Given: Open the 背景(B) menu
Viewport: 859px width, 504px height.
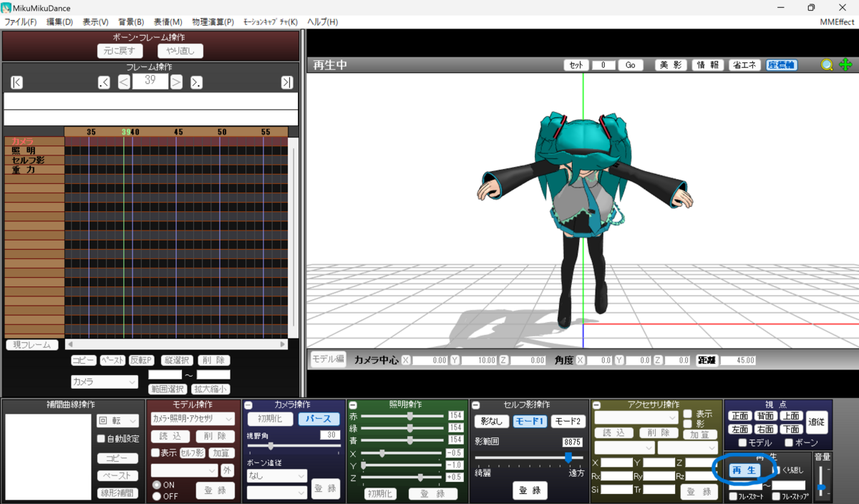Looking at the screenshot, I should coord(131,22).
